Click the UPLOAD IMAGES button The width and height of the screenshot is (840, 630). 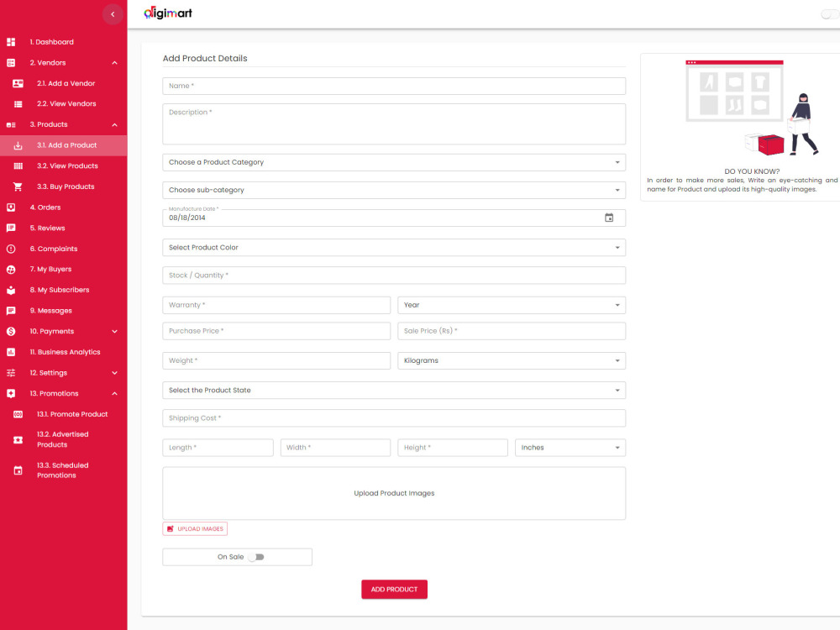tap(195, 528)
